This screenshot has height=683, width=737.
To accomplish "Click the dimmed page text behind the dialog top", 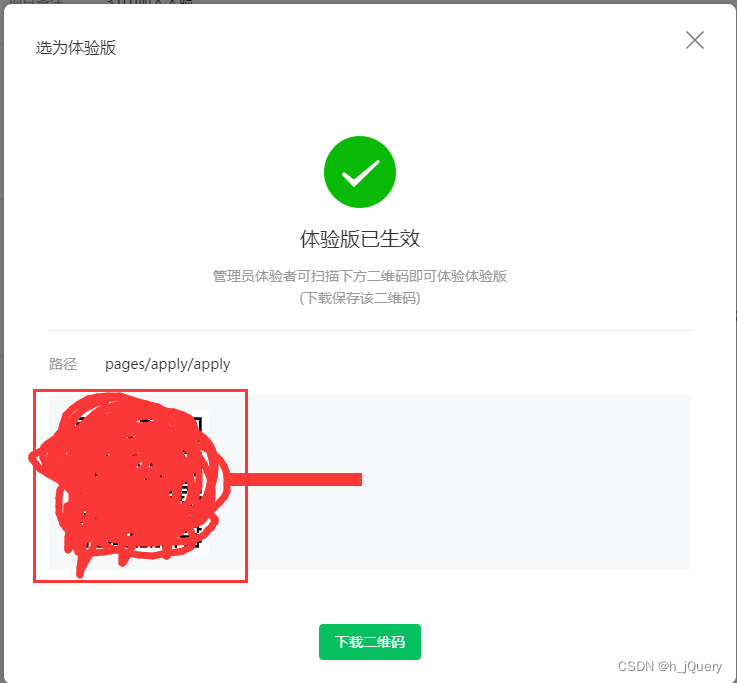I will (101, 2).
